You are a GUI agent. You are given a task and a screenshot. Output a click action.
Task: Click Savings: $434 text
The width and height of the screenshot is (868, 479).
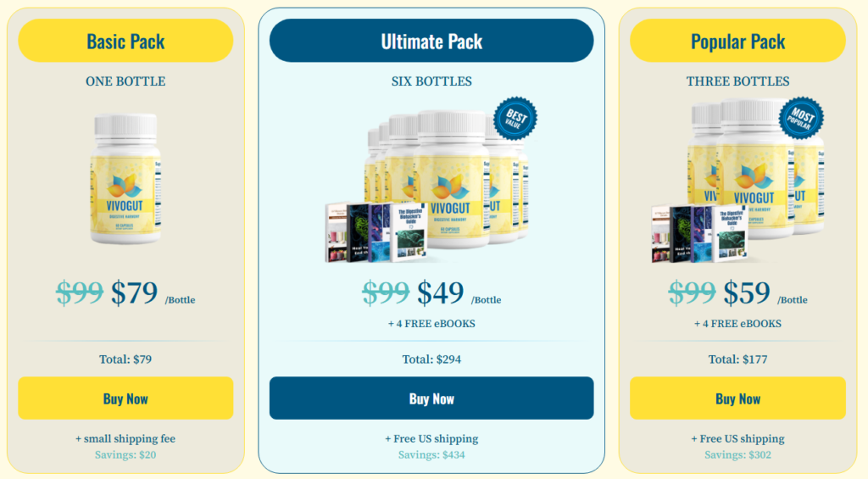click(x=431, y=455)
